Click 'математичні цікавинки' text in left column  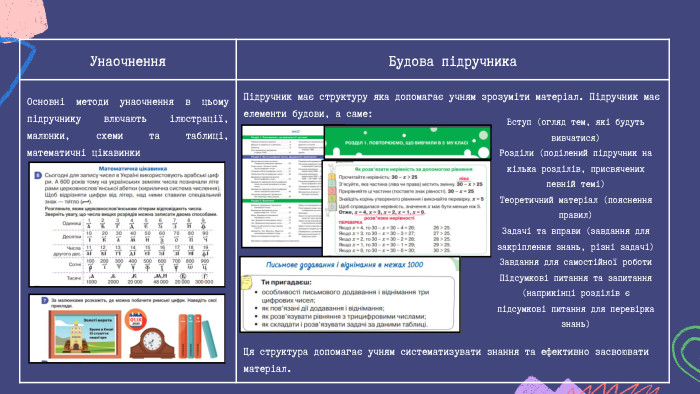[x=83, y=153]
